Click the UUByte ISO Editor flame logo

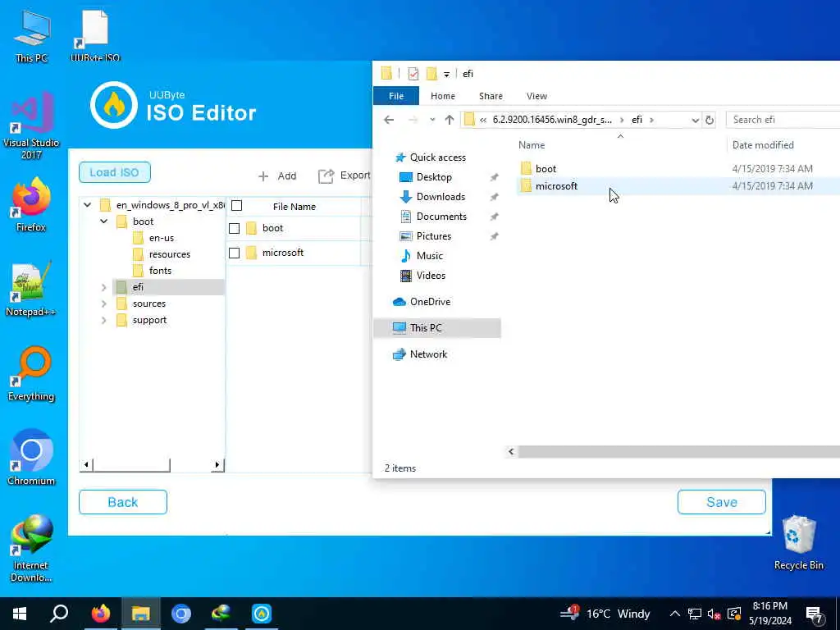(x=114, y=106)
